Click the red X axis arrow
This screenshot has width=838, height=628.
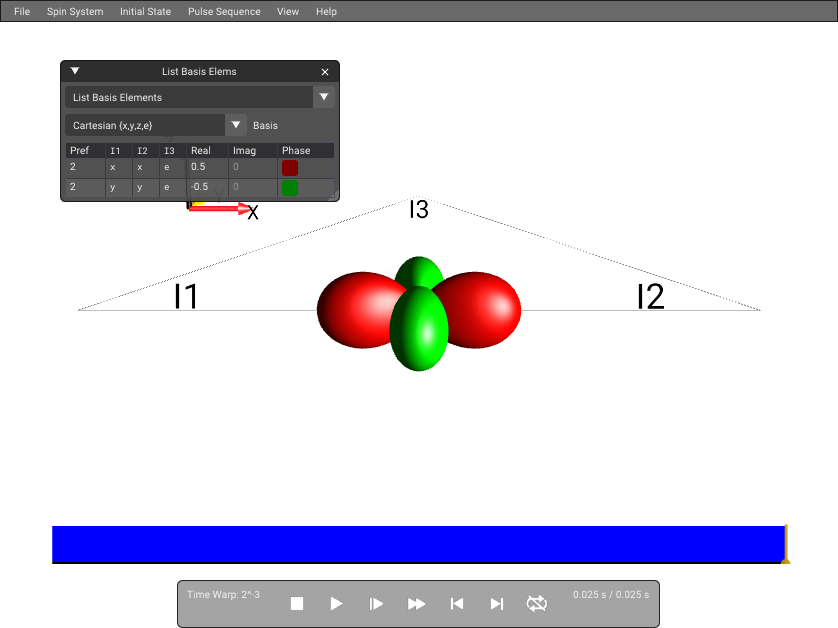click(220, 208)
